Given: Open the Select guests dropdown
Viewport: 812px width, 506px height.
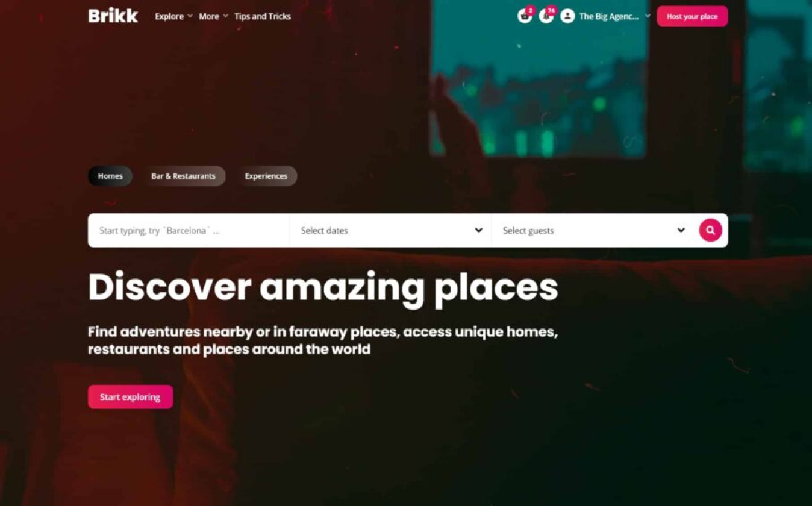Looking at the screenshot, I should pyautogui.click(x=593, y=230).
